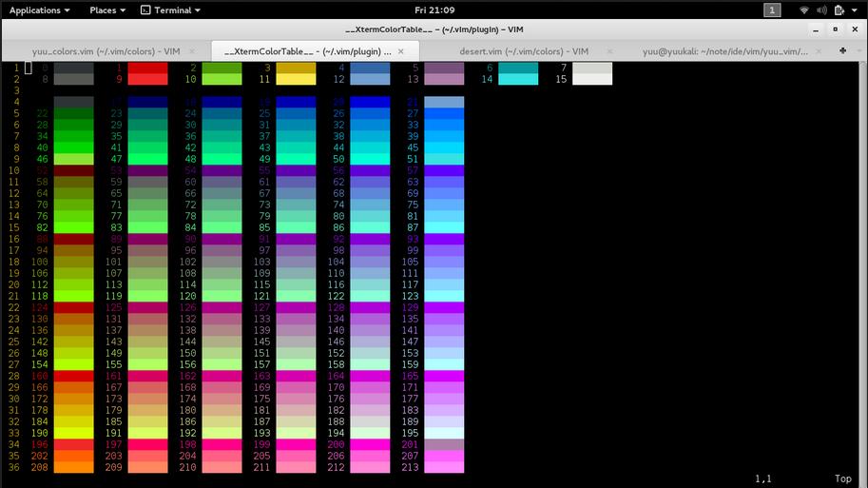Click the cyan color swatch 14
868x488 pixels.
coord(518,79)
